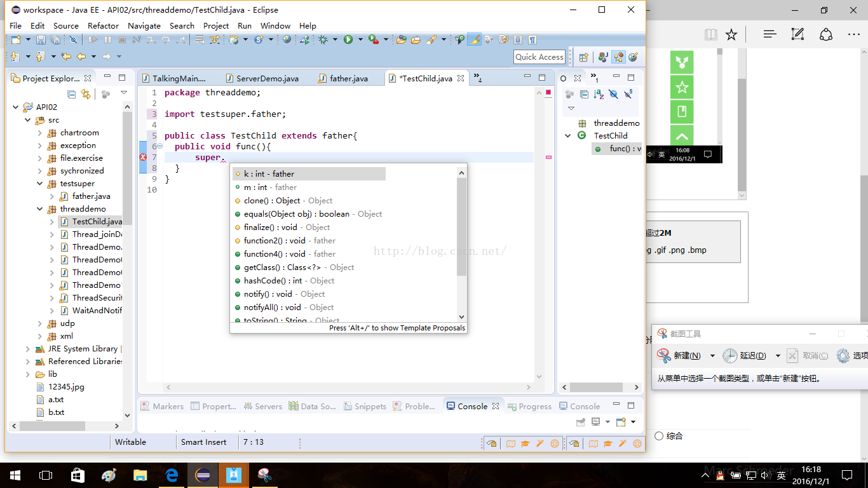868x488 pixels.
Task: Open the Window menu
Action: pos(275,25)
